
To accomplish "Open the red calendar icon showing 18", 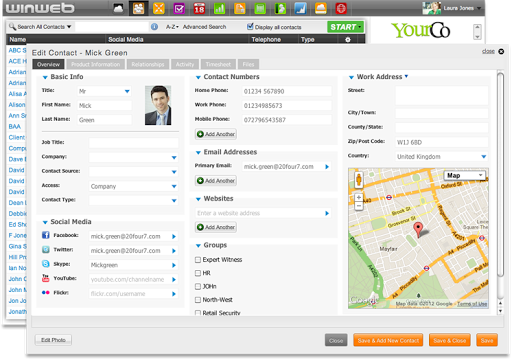I will (x=199, y=8).
